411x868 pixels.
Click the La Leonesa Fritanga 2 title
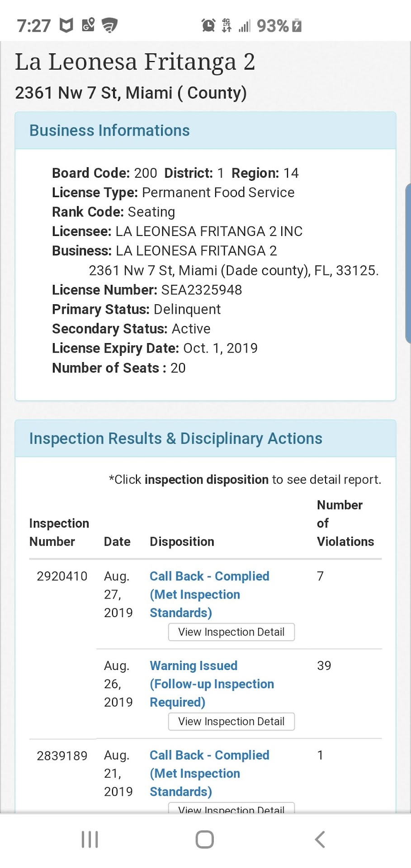135,62
